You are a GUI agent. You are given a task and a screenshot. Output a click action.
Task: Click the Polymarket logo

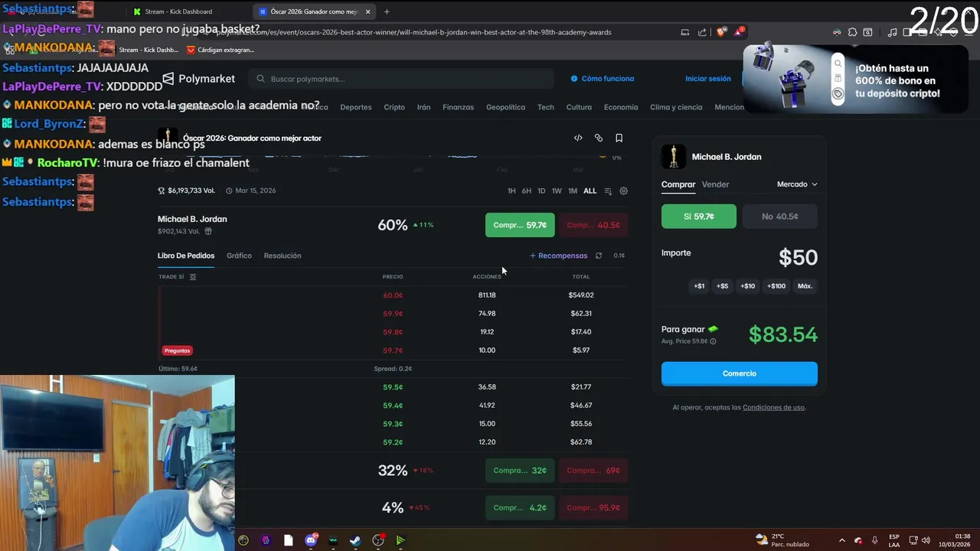click(x=198, y=79)
